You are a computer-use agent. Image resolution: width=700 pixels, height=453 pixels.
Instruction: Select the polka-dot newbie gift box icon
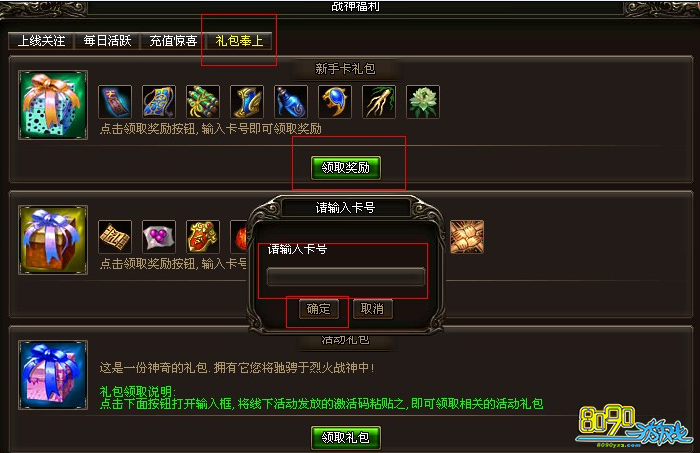[53, 105]
